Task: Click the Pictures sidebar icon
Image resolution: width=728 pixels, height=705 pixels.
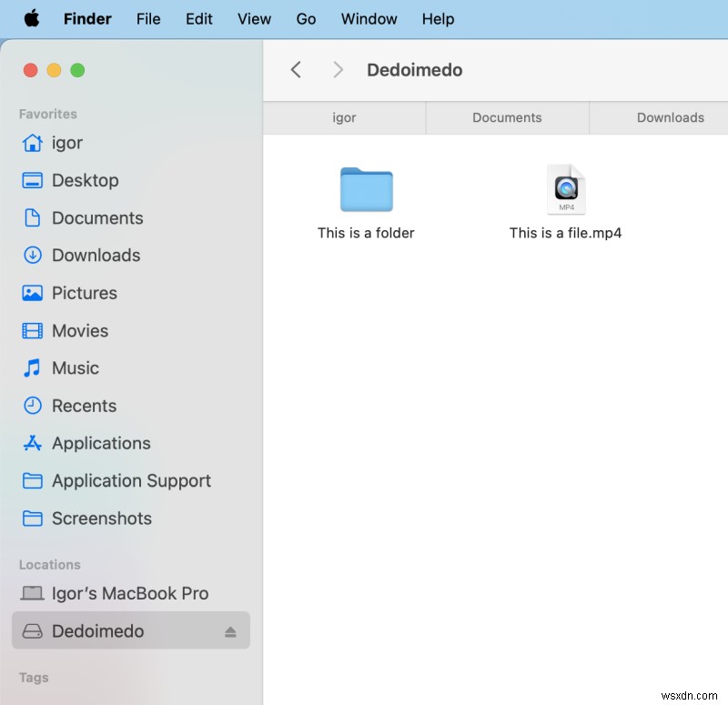Action: (x=33, y=293)
